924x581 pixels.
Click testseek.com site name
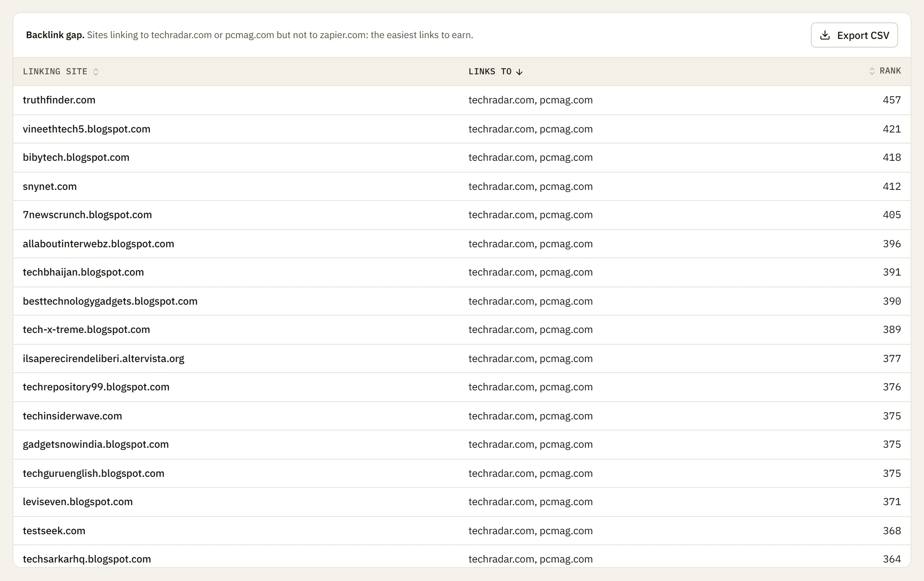click(54, 531)
